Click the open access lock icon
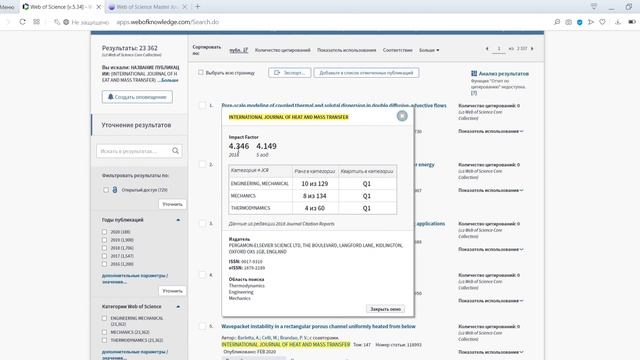 [x=115, y=190]
